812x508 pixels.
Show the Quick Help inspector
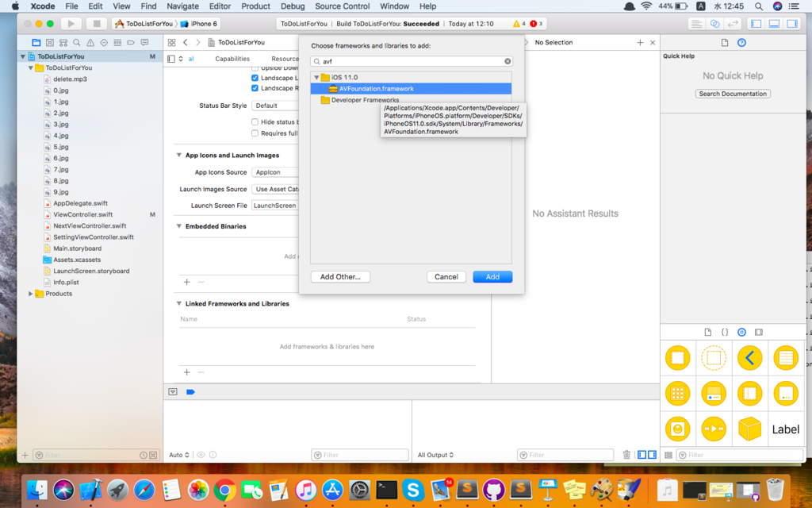(x=741, y=43)
